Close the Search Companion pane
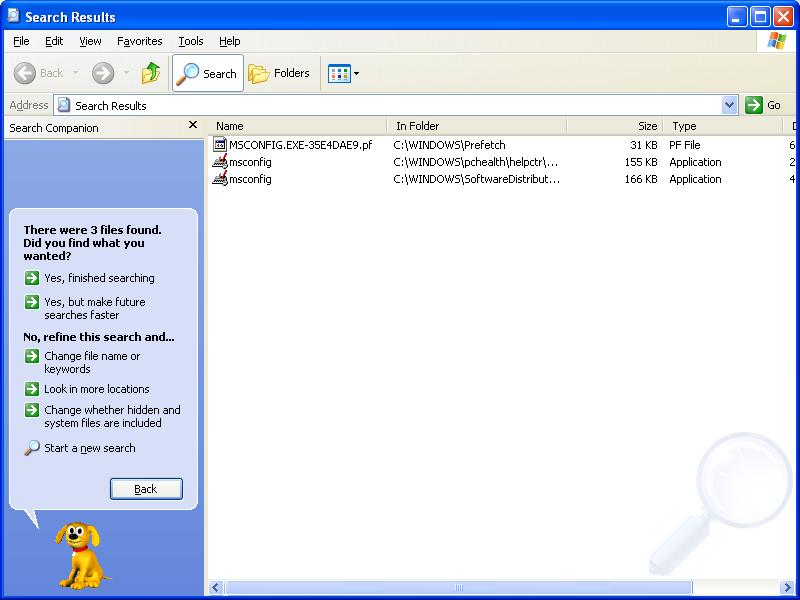Screen dimensions: 800x600 (x=193, y=126)
